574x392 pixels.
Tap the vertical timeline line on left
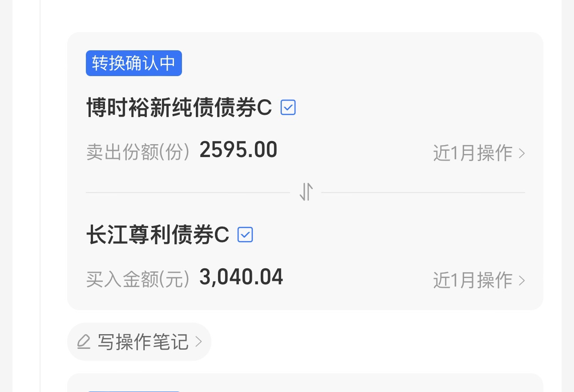pos(40,196)
